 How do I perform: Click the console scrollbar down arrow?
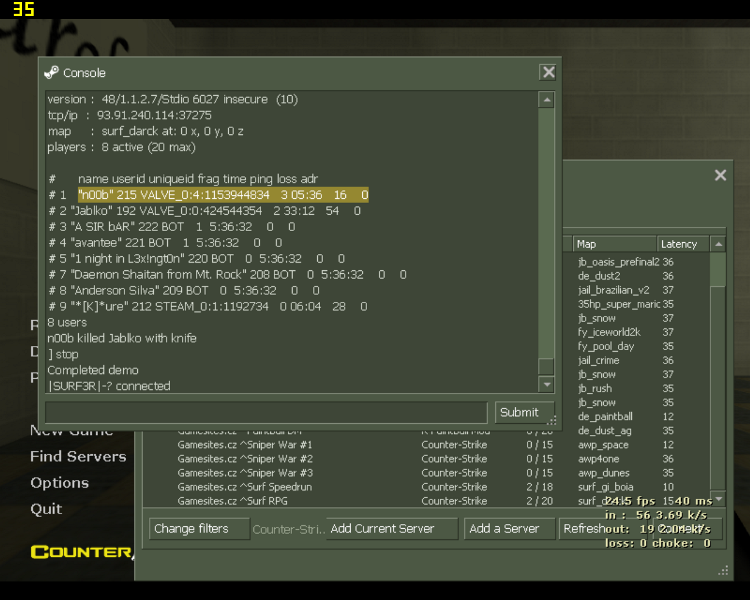(x=546, y=384)
